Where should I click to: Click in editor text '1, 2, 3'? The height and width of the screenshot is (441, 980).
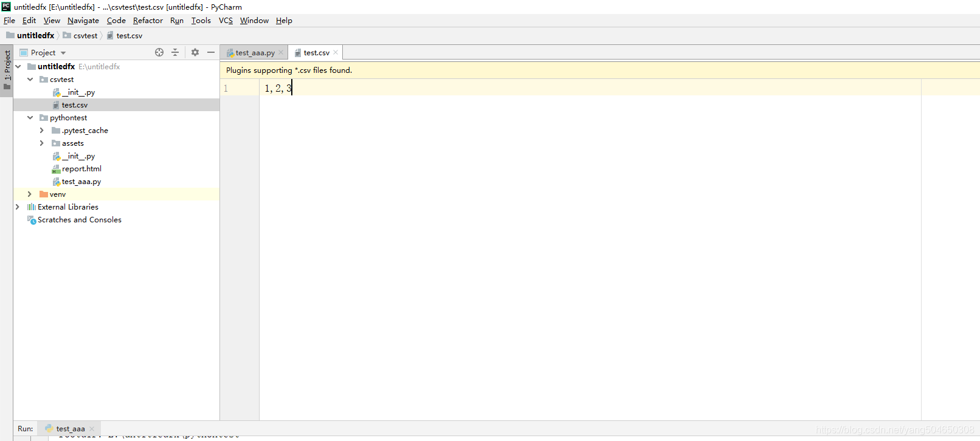pos(278,89)
